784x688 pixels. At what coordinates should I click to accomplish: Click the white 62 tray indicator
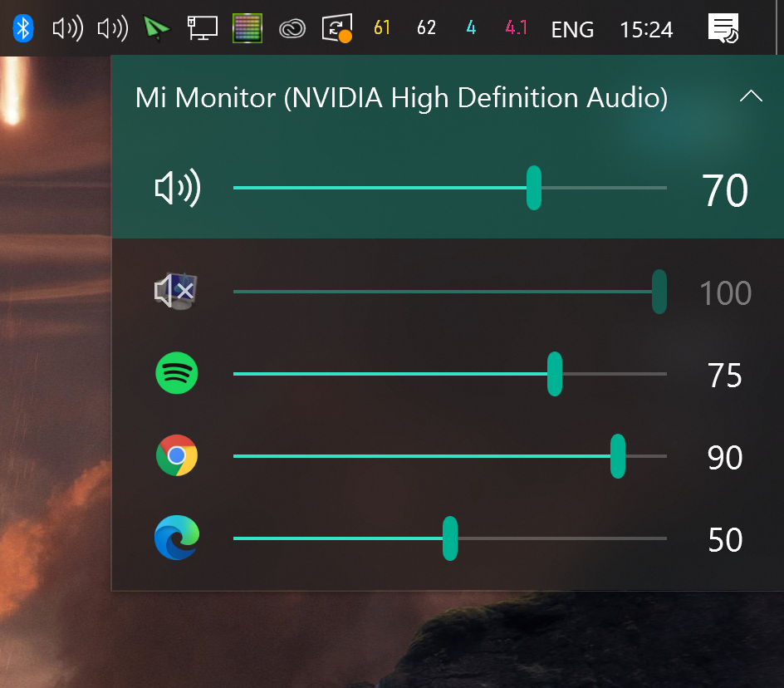427,27
